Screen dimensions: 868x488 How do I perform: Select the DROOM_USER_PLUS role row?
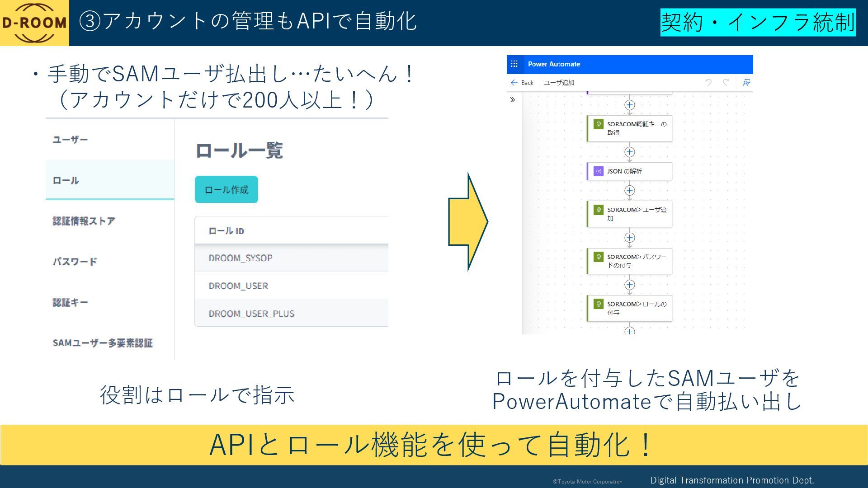pos(292,313)
